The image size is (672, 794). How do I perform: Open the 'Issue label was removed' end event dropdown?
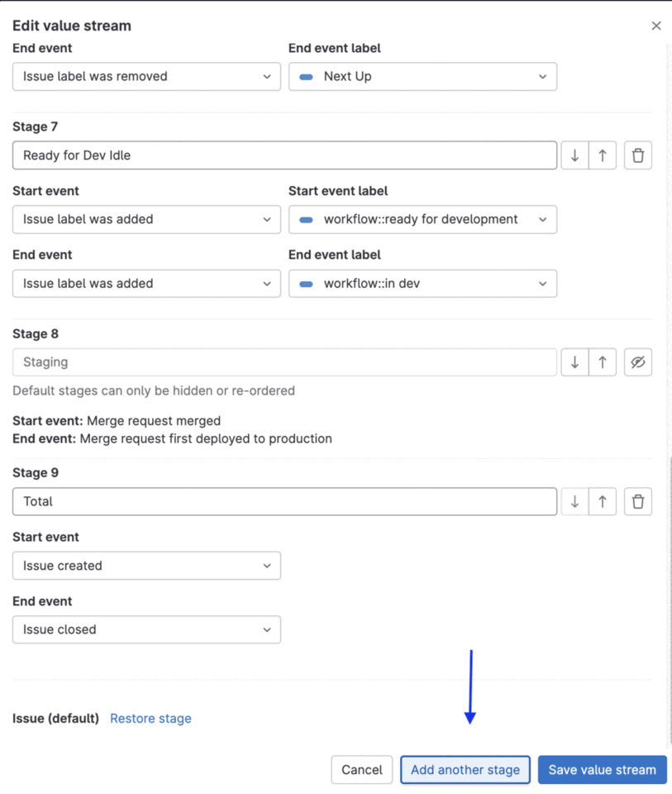tap(146, 76)
